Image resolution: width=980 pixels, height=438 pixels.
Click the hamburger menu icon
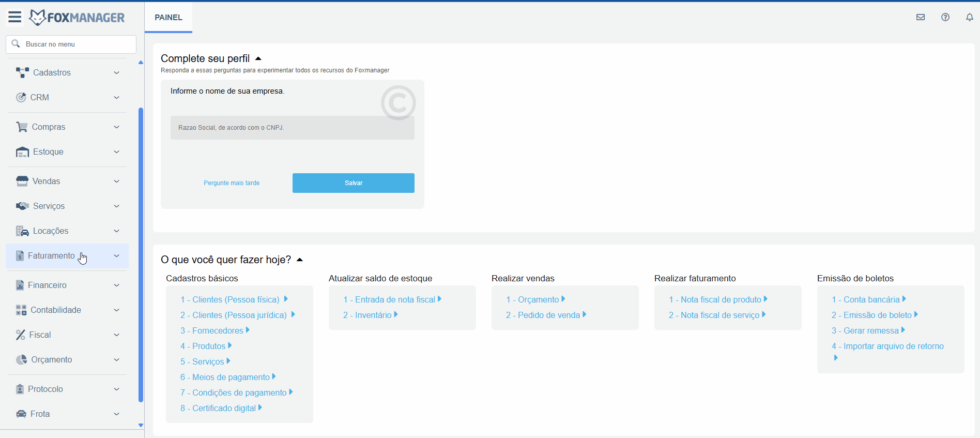[x=14, y=17]
